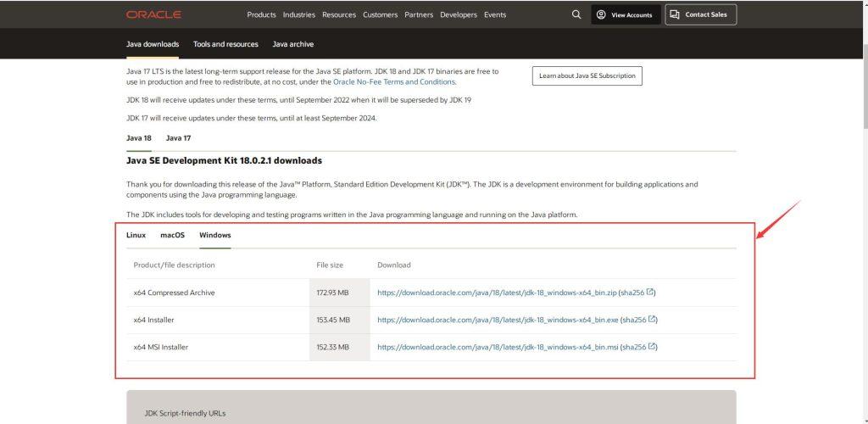Click sha256 text link for MSI installer

[634, 348]
